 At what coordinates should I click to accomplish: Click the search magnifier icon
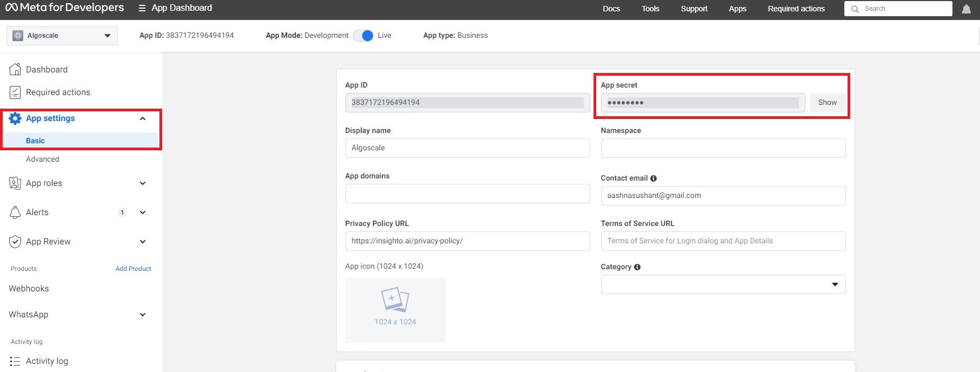(x=855, y=9)
